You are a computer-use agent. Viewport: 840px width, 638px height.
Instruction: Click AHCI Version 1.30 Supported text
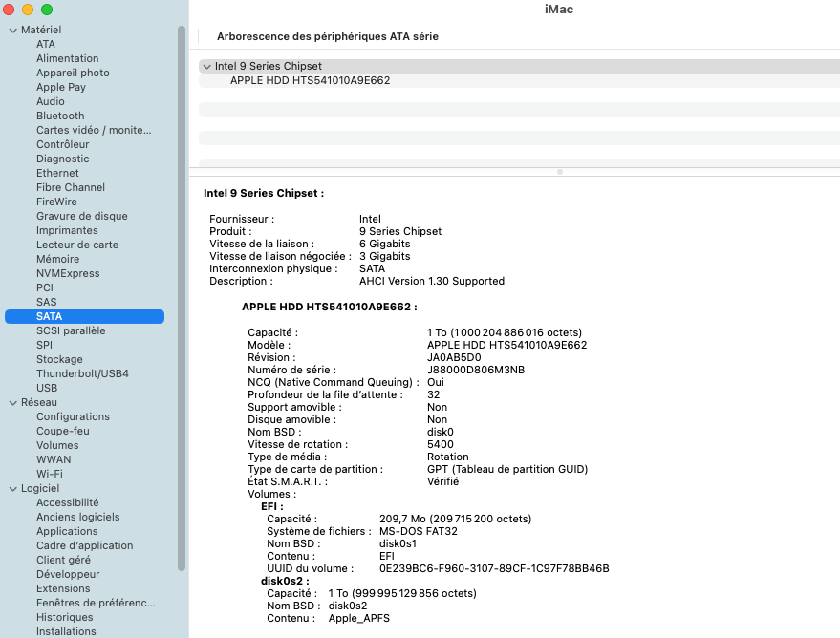point(432,281)
